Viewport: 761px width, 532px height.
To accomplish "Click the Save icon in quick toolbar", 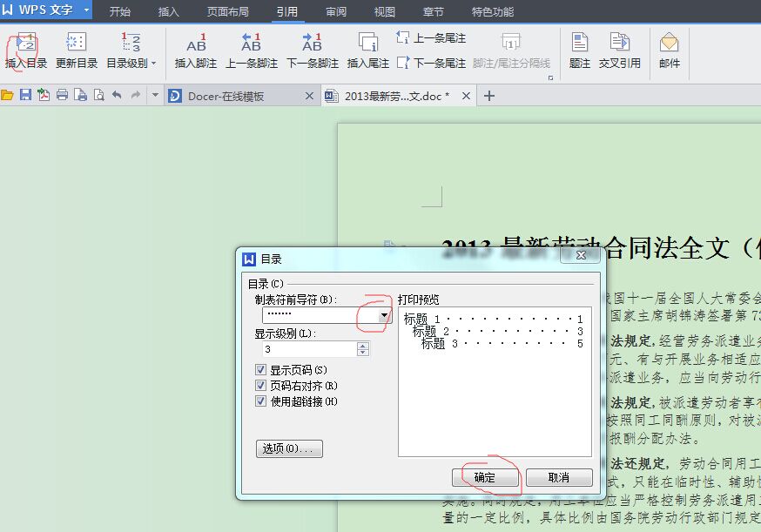I will click(25, 95).
